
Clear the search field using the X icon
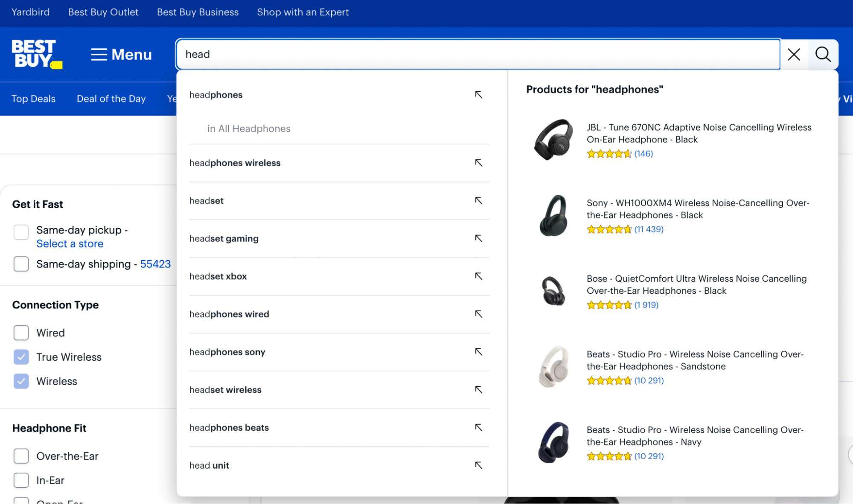click(x=794, y=55)
